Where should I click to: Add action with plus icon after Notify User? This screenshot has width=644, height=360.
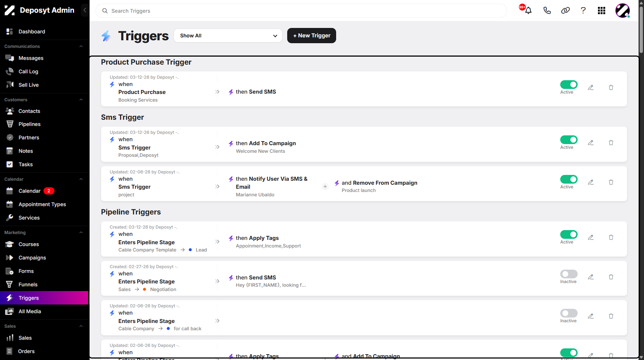point(325,187)
